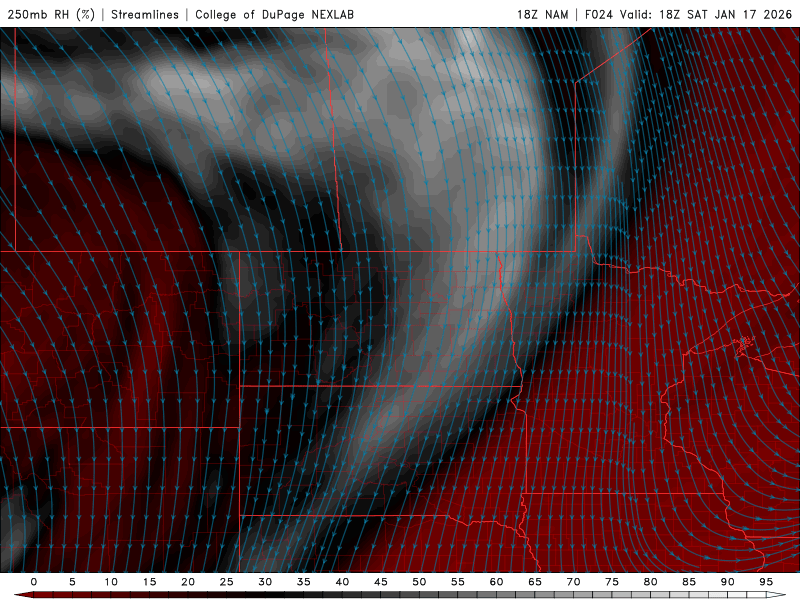Click the "F024" forecast hour text
Screen dimensions: 800x600
[x=600, y=14]
